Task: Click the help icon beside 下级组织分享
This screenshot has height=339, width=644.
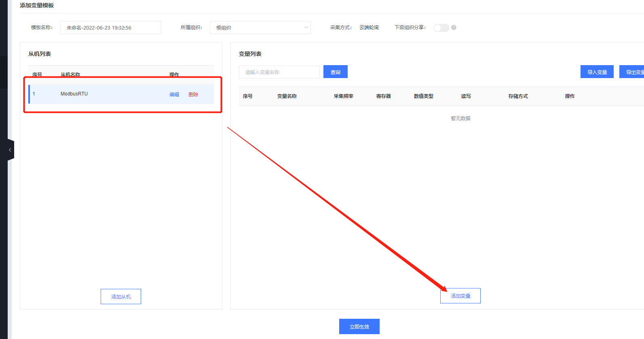Action: point(454,28)
